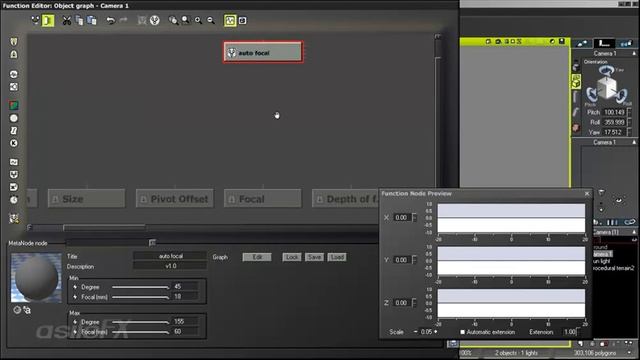640x360 pixels.
Task: Click the Lock button
Action: [x=291, y=257]
